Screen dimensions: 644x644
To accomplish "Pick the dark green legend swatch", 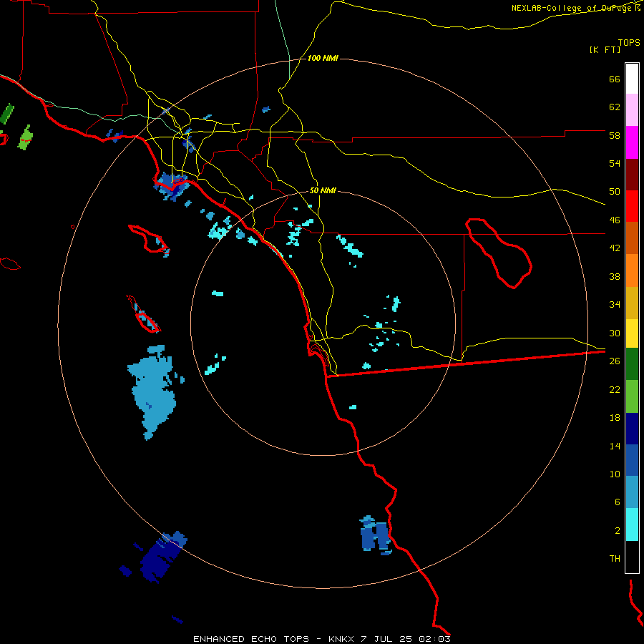I will [x=632, y=364].
